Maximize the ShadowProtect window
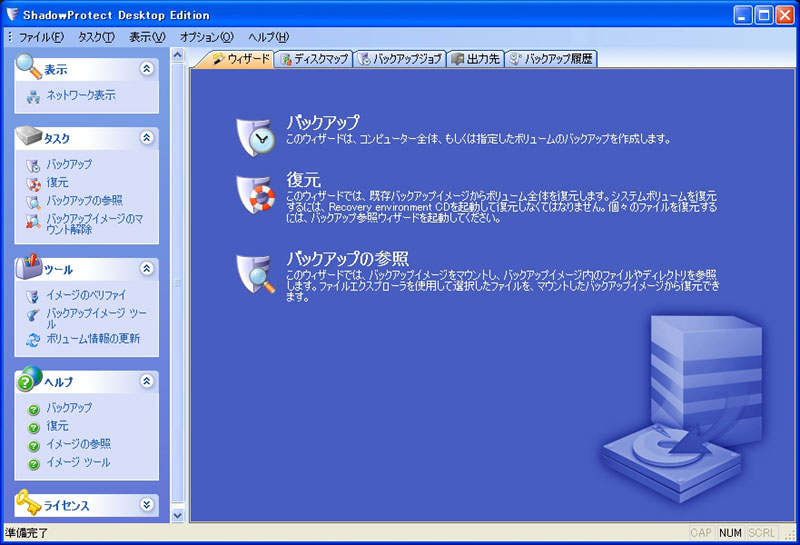The height and width of the screenshot is (545, 800). click(764, 15)
